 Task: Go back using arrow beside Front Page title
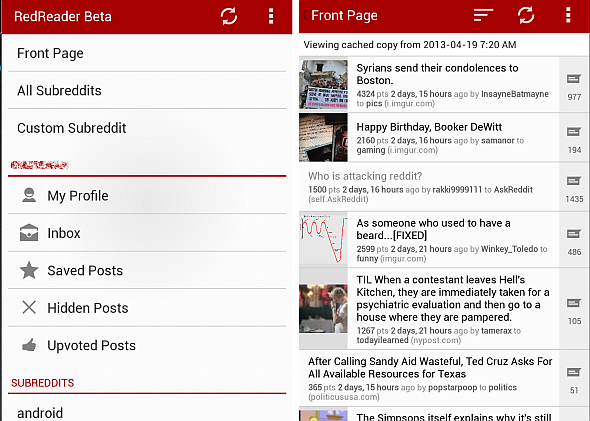coord(305,15)
